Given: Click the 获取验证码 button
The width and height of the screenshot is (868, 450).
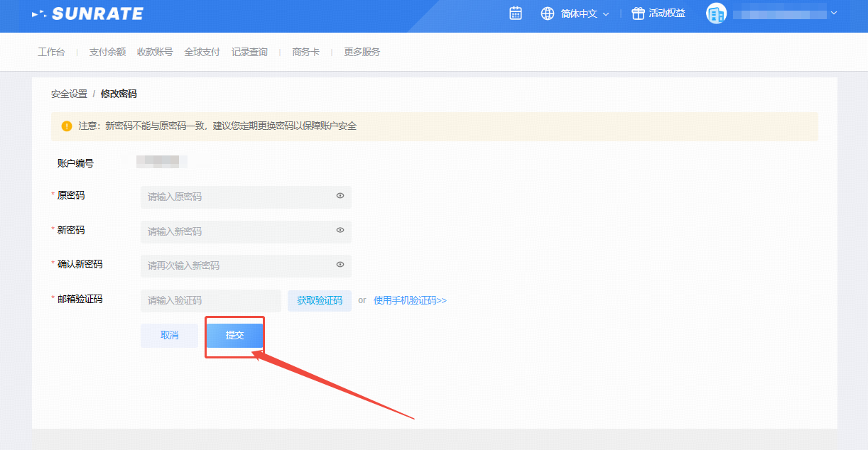Looking at the screenshot, I should click(x=320, y=300).
